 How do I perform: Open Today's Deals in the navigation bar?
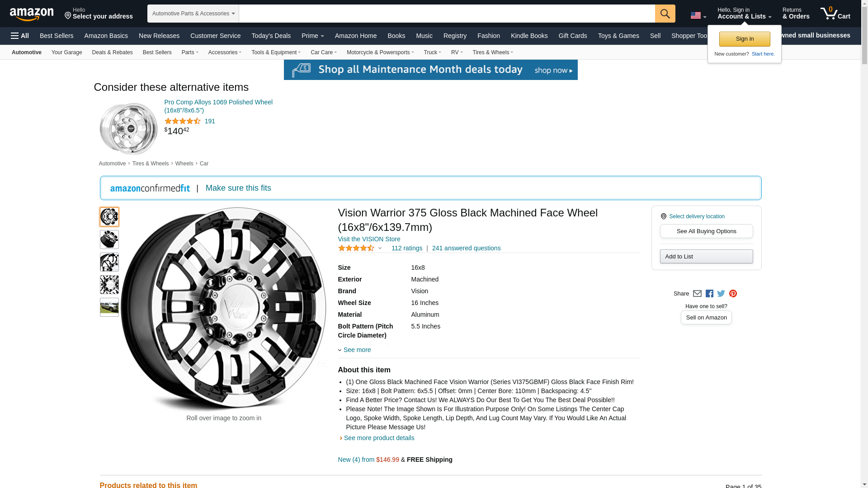271,36
